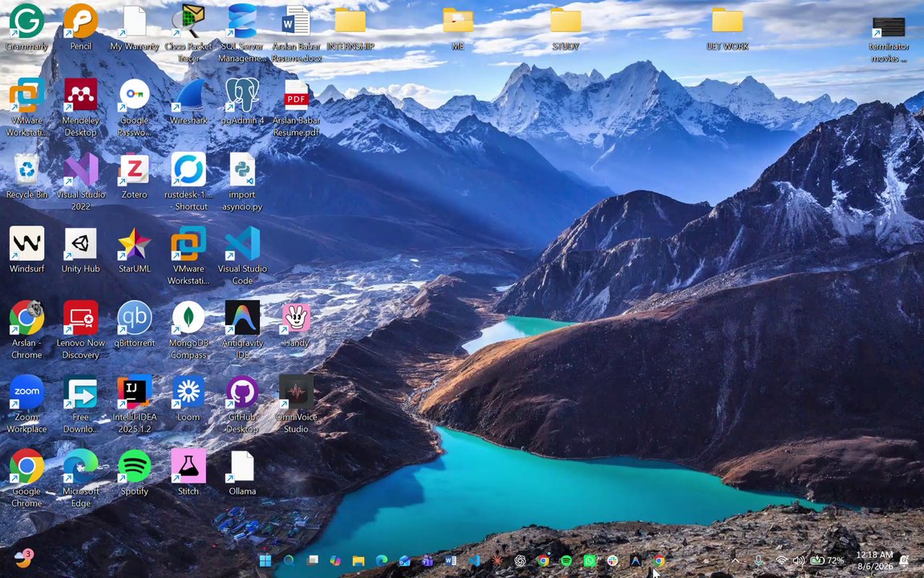Open OmniVoice Studio shortcut
Screen dimensions: 924x578
pyautogui.click(x=297, y=392)
